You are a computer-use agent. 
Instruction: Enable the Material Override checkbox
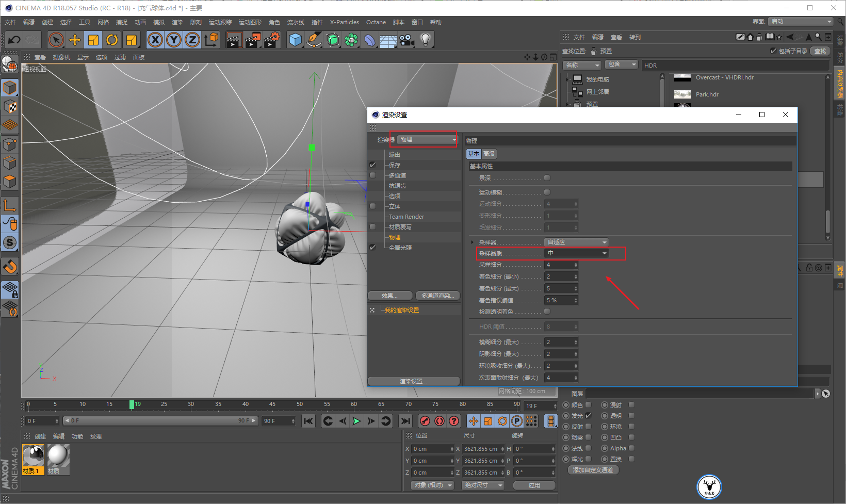373,227
